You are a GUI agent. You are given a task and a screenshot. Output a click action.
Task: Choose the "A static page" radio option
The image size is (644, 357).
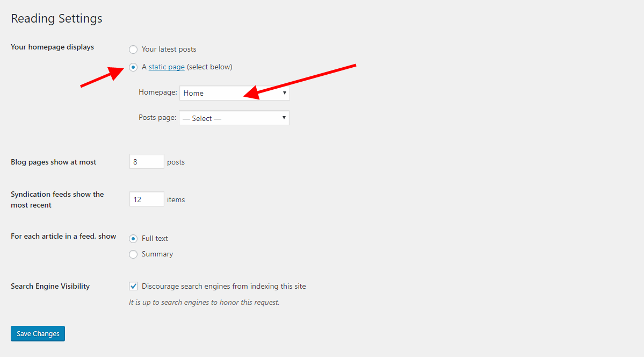click(133, 67)
